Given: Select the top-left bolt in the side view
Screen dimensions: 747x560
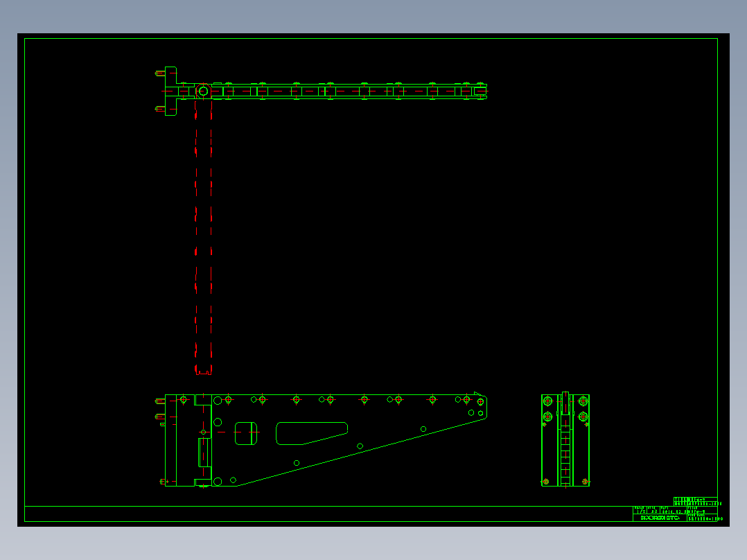Looking at the screenshot, I should pyautogui.click(x=548, y=401).
